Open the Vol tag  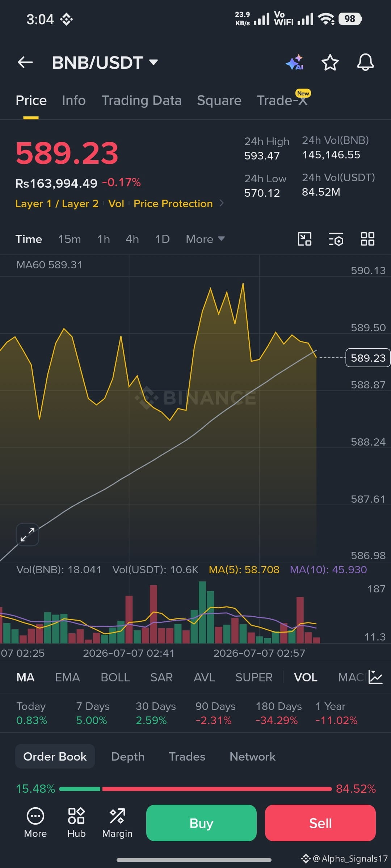[116, 204]
